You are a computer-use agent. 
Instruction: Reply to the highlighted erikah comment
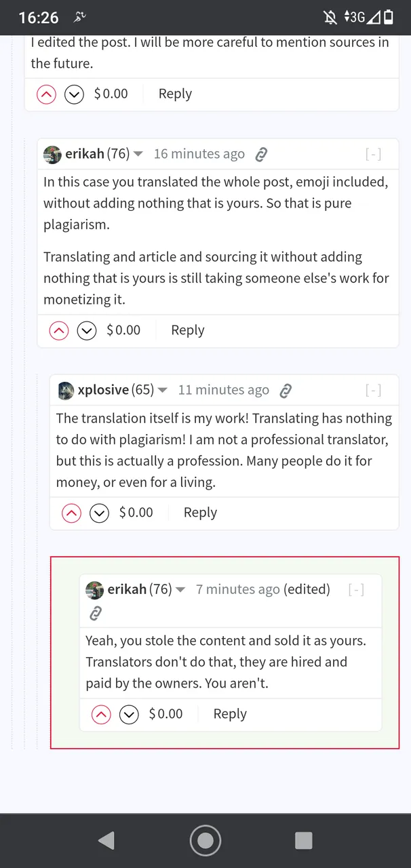(x=230, y=713)
